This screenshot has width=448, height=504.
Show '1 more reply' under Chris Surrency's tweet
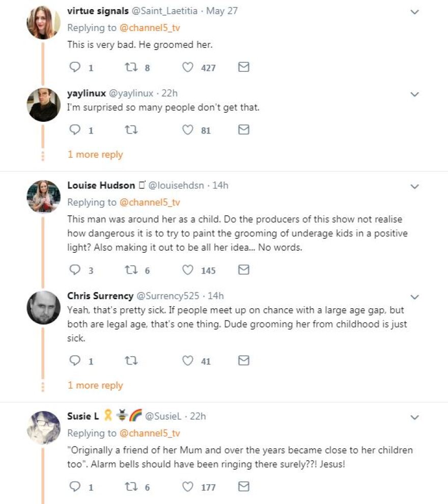[95, 385]
